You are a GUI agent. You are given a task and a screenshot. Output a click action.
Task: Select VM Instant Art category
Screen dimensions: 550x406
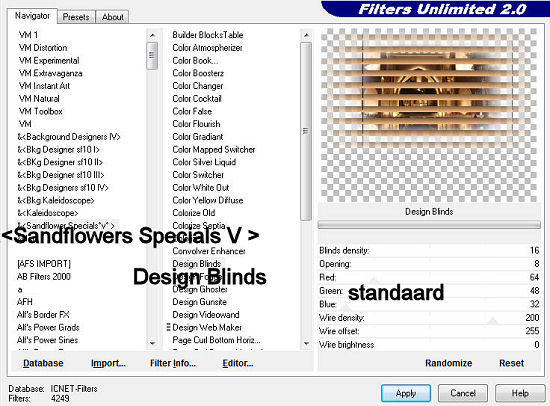point(44,86)
